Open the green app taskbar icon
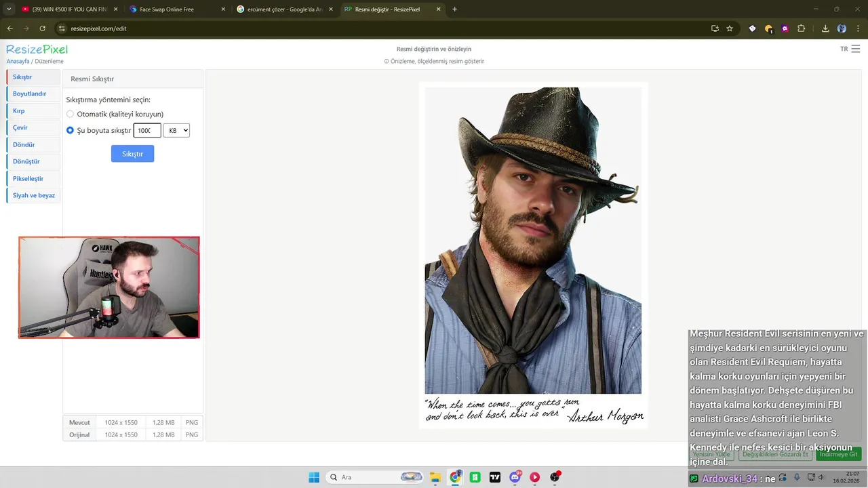The height and width of the screenshot is (488, 868). pyautogui.click(x=475, y=477)
